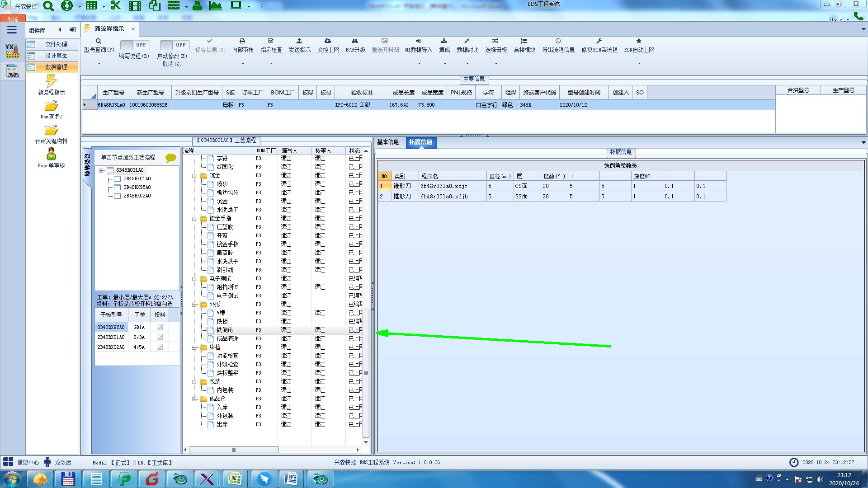The image size is (868, 488).
Task: Open the Bom查询2 folder icon
Action: tap(51, 107)
